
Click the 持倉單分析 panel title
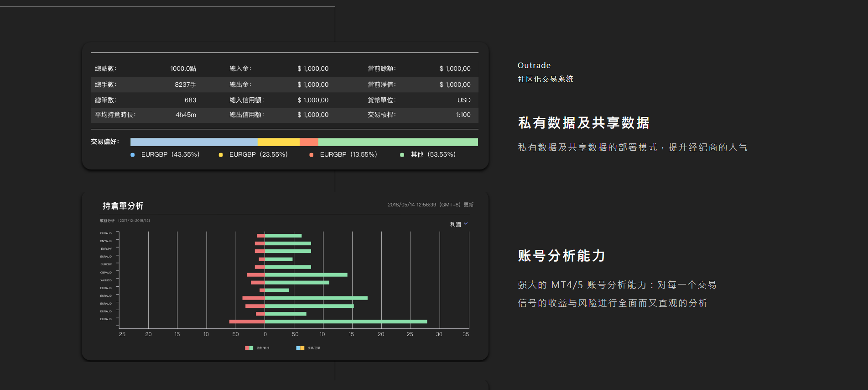[x=123, y=206]
